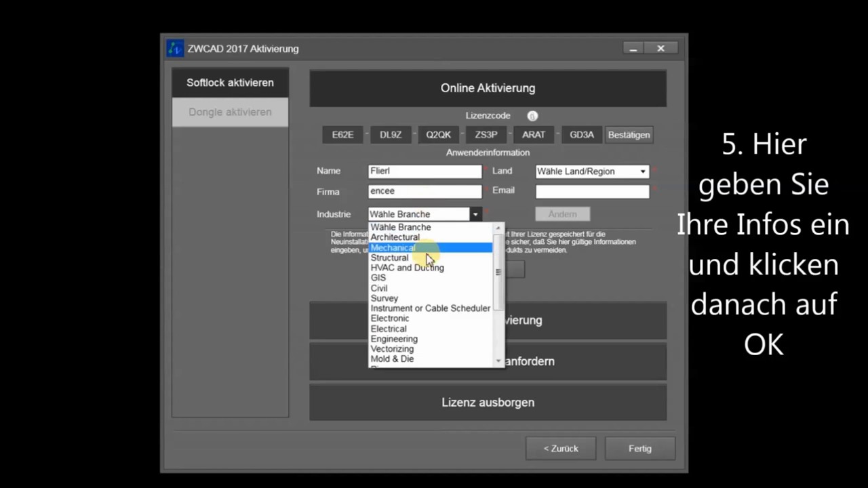The image size is (868, 488).
Task: Click the license code field Q2QK
Action: [438, 135]
